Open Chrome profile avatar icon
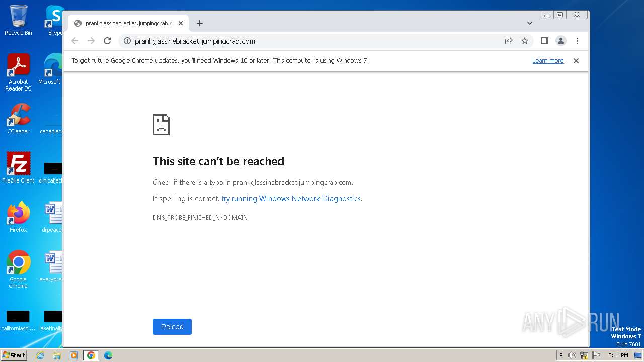Image resolution: width=644 pixels, height=362 pixels. pyautogui.click(x=561, y=41)
